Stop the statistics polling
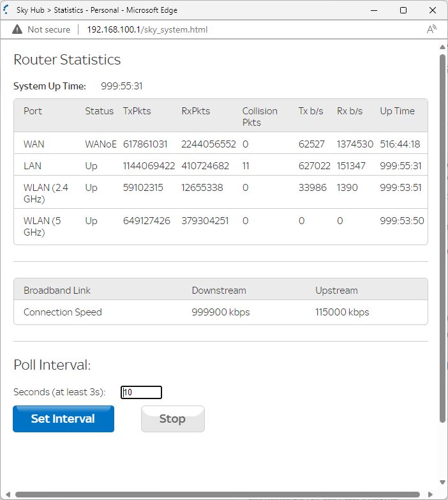 [x=172, y=419]
